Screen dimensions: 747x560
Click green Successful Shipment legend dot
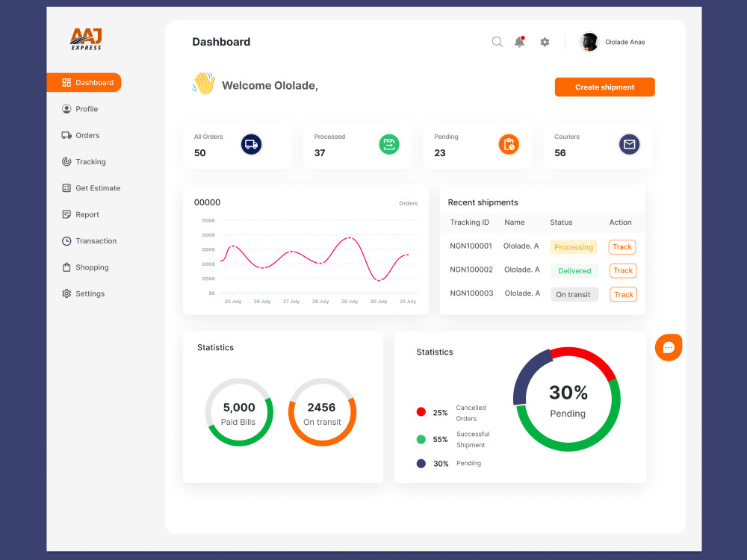(x=421, y=439)
